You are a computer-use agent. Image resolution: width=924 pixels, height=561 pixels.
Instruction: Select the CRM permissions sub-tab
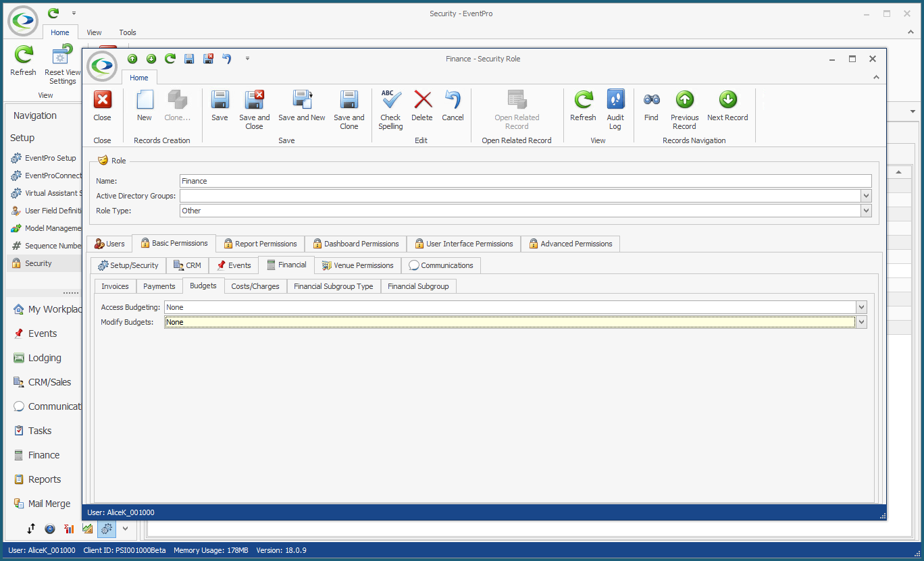click(187, 265)
